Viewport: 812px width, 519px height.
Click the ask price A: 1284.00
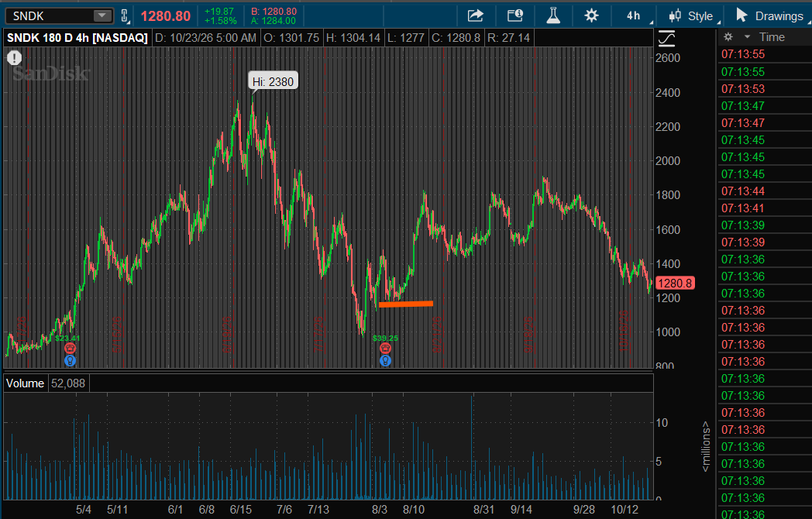tap(274, 21)
